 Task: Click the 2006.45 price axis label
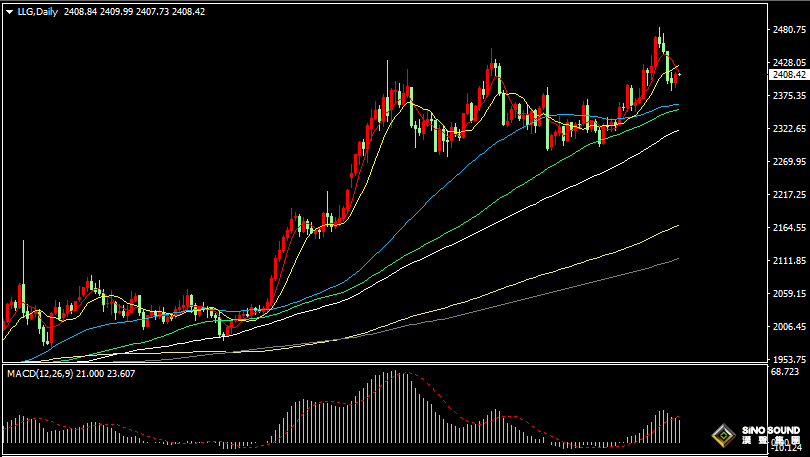point(789,327)
